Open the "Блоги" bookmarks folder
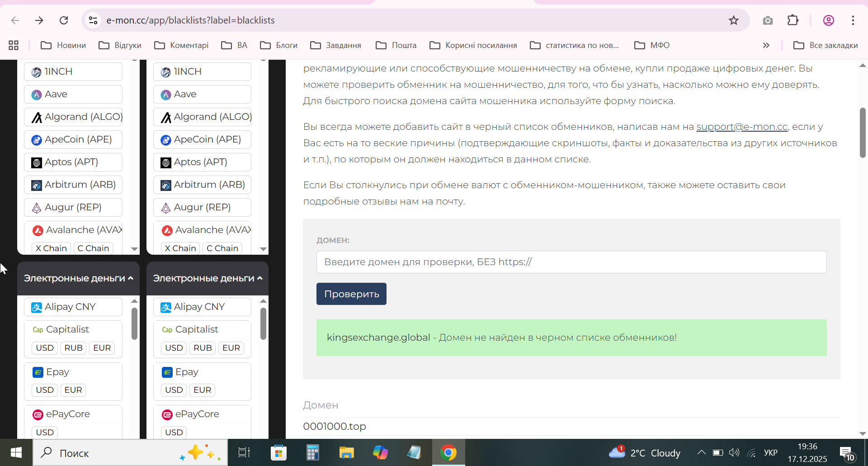 tap(278, 45)
